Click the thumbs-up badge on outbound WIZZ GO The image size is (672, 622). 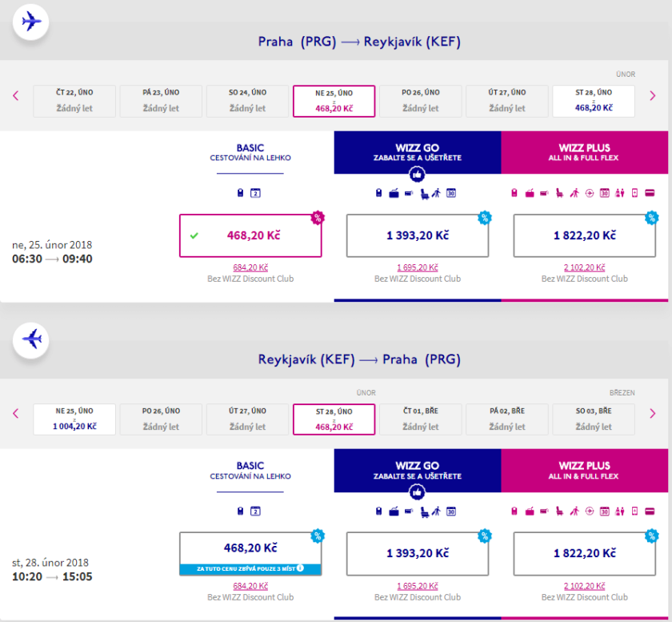pos(417,174)
